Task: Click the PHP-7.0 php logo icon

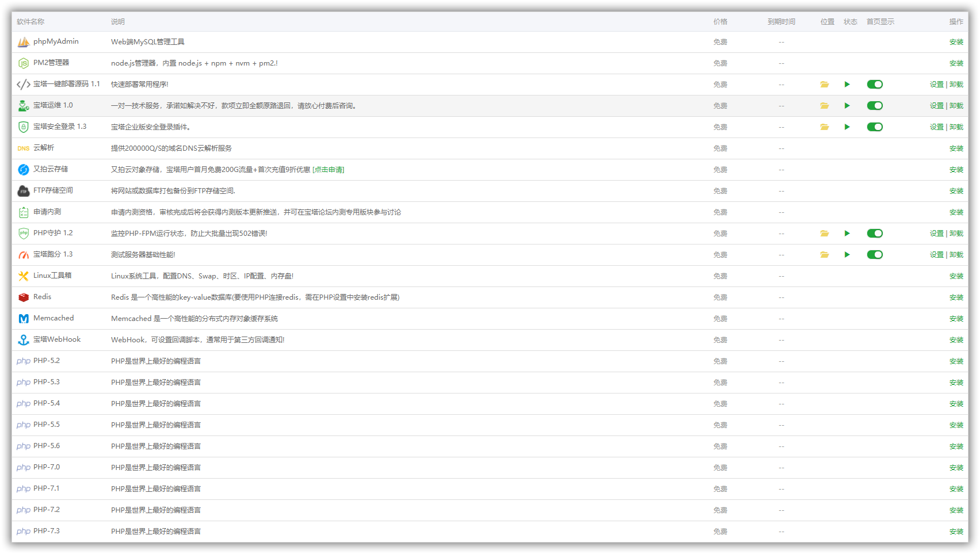Action: tap(24, 468)
